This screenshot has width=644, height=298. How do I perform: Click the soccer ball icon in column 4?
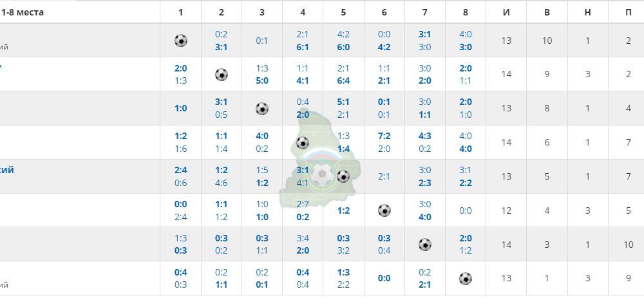[x=303, y=143]
